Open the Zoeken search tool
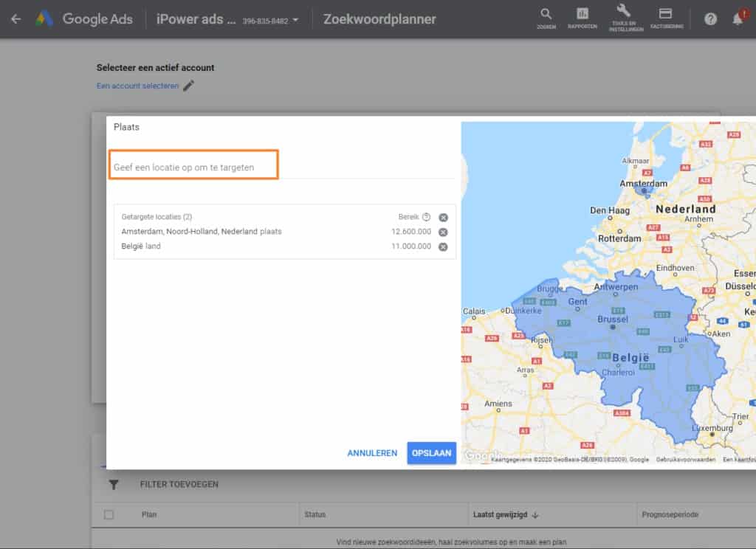The width and height of the screenshot is (756, 549). pos(546,18)
